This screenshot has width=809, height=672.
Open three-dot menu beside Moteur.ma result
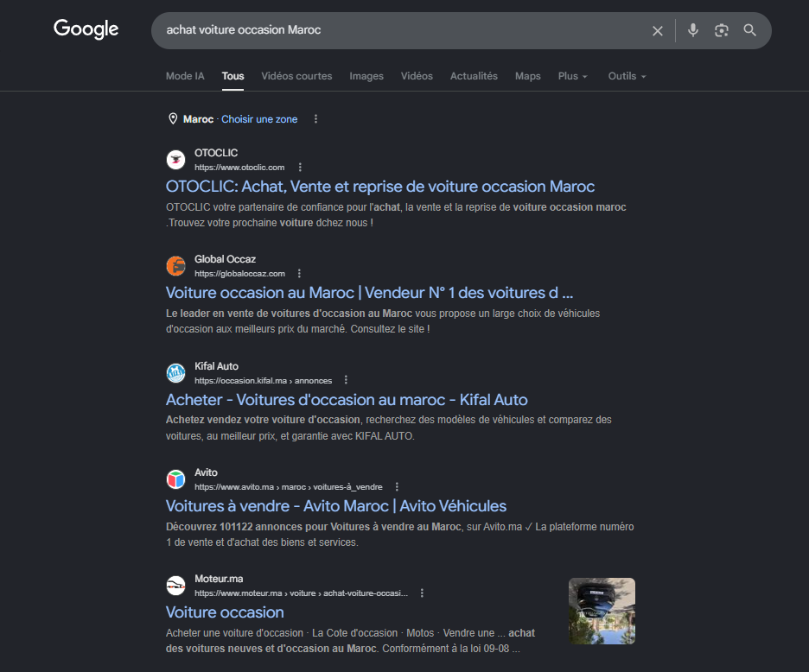point(422,593)
